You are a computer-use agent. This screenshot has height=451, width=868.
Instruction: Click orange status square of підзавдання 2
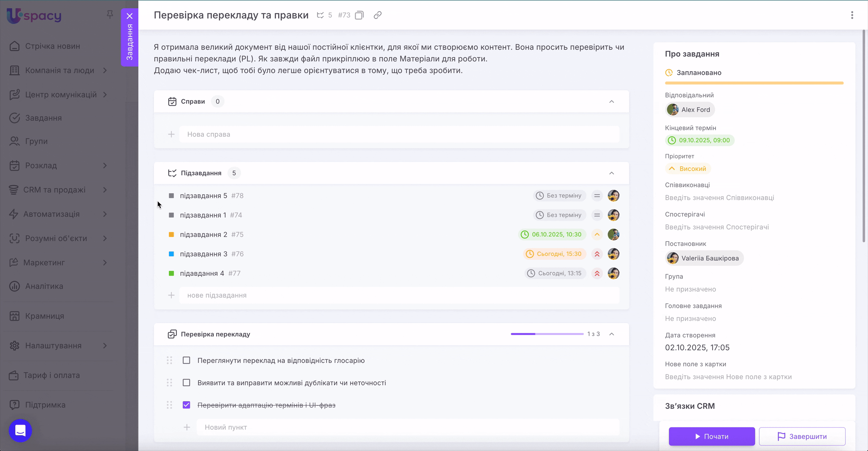click(171, 235)
